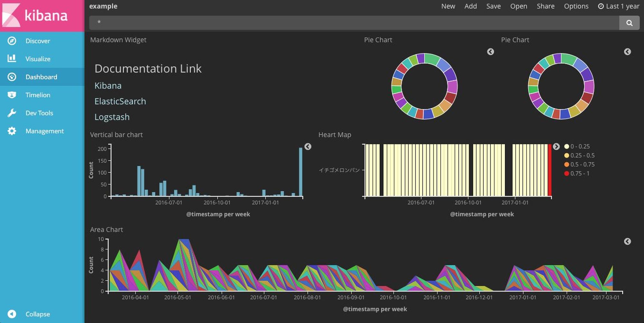Expand the Area Chart legend
This screenshot has height=323, width=644.
[627, 242]
